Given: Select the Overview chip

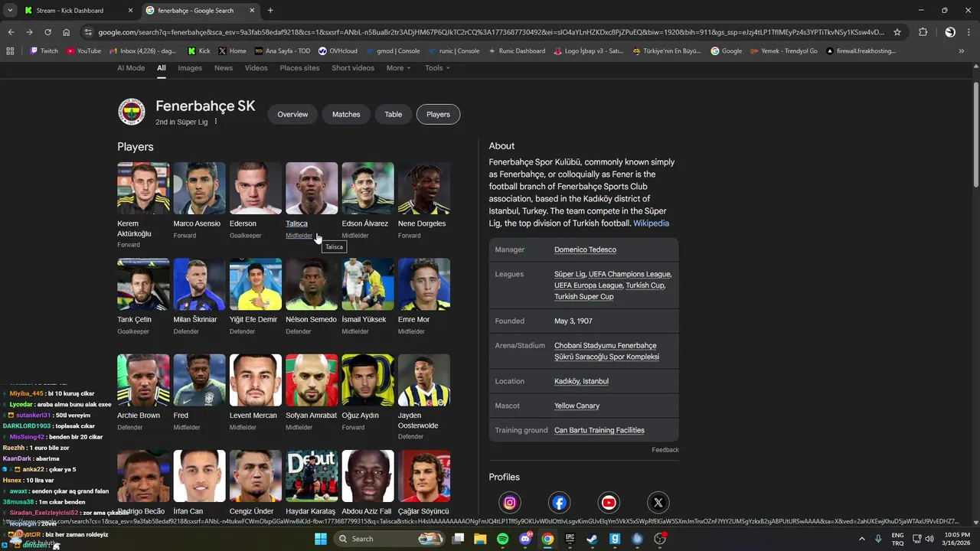Looking at the screenshot, I should point(292,114).
